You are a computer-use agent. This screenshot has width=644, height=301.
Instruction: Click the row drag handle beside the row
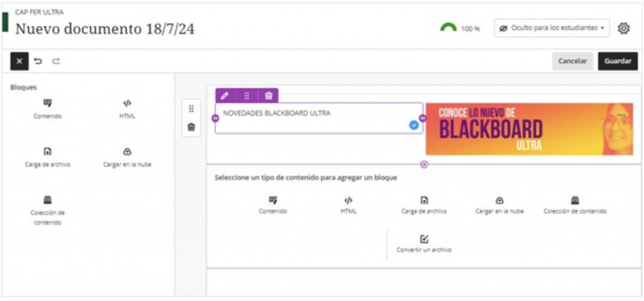point(191,109)
